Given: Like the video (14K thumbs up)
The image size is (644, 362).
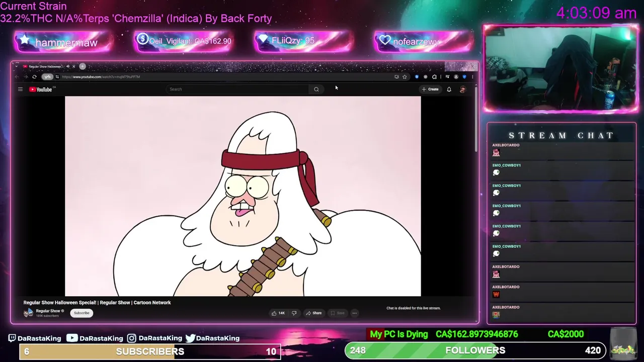Looking at the screenshot, I should click(278, 313).
